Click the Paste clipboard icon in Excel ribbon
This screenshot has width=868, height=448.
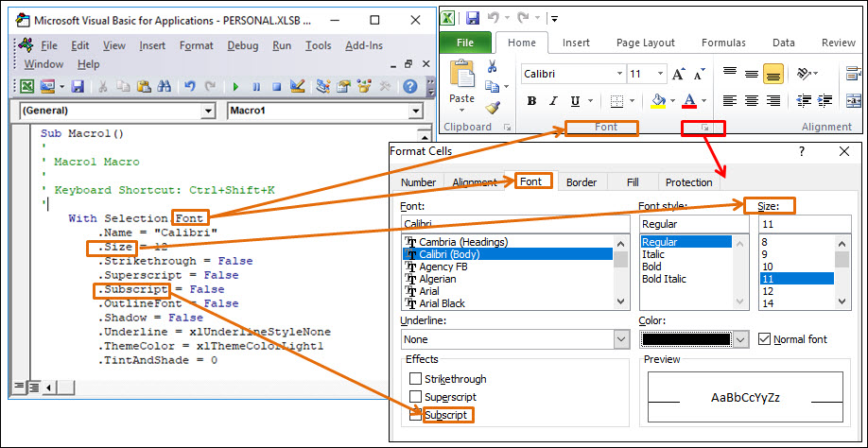[x=461, y=74]
